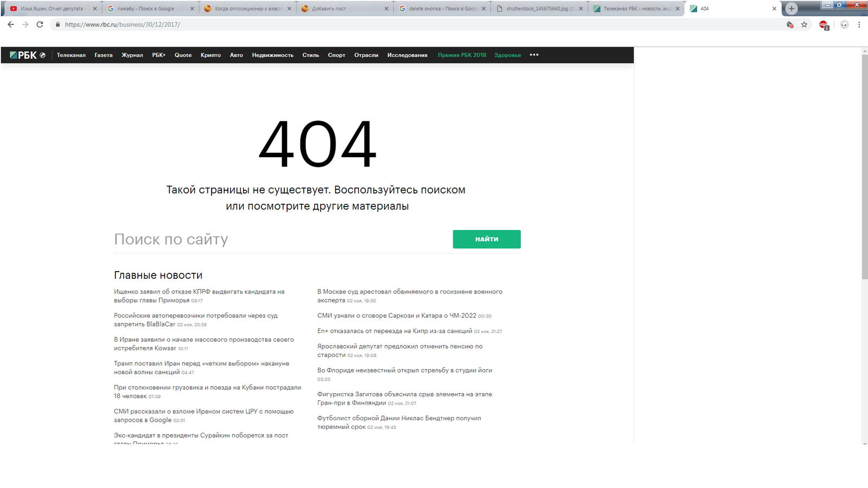Open the translate page icon
This screenshot has height=488, width=868.
click(790, 24)
